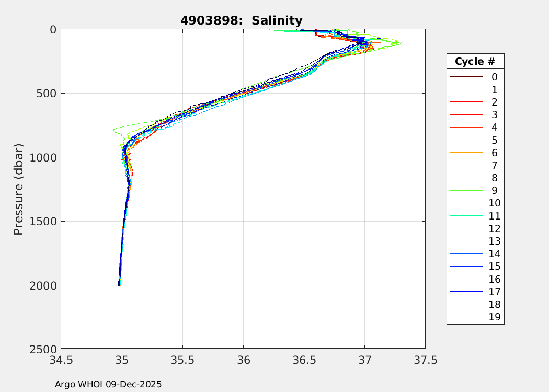Click the x-axis tick label 36
The height and width of the screenshot is (392, 549).
pos(243,360)
